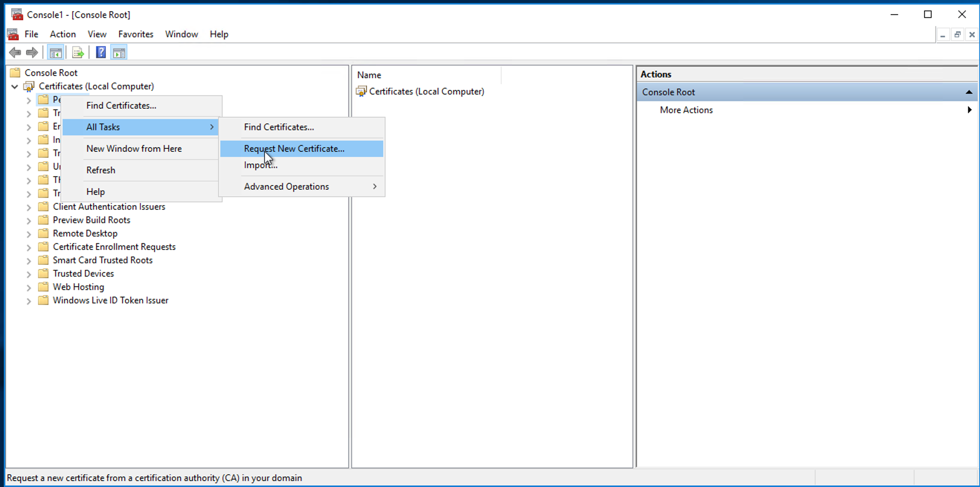Screen dimensions: 980x487
Task: Click the Web Hosting folder icon
Action: pyautogui.click(x=44, y=287)
